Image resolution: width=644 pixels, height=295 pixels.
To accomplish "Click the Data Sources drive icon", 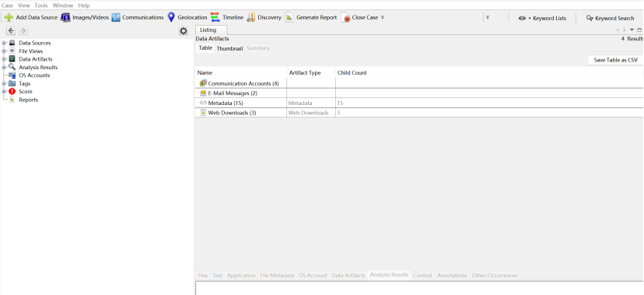I will 12,43.
